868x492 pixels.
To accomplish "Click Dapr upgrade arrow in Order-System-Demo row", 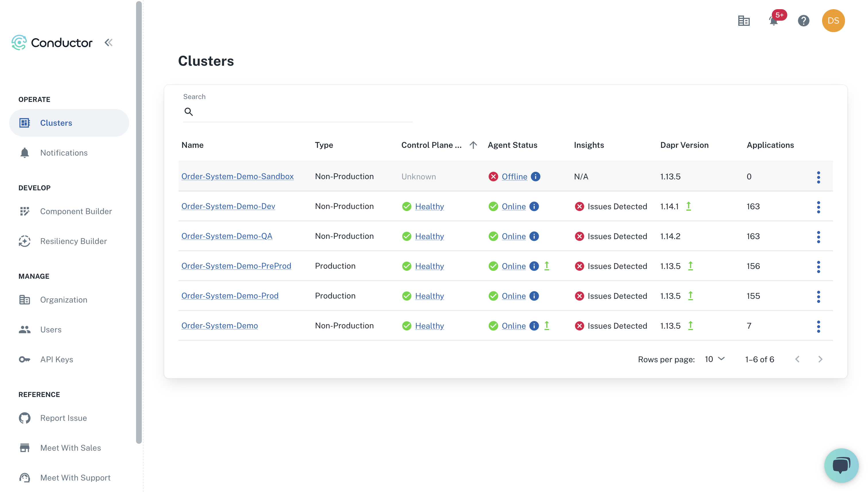I will point(691,326).
